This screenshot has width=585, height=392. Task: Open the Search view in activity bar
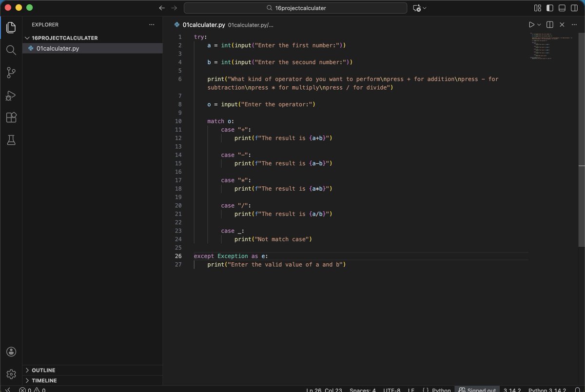point(11,50)
